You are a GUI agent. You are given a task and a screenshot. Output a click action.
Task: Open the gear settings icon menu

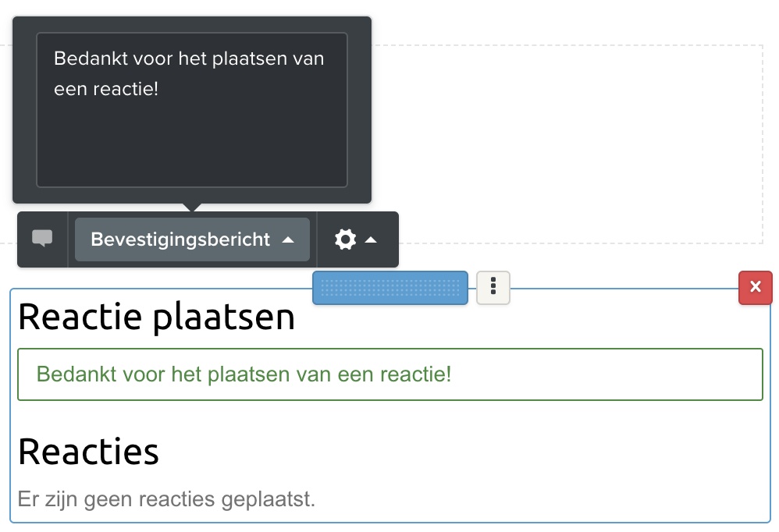[x=345, y=239]
